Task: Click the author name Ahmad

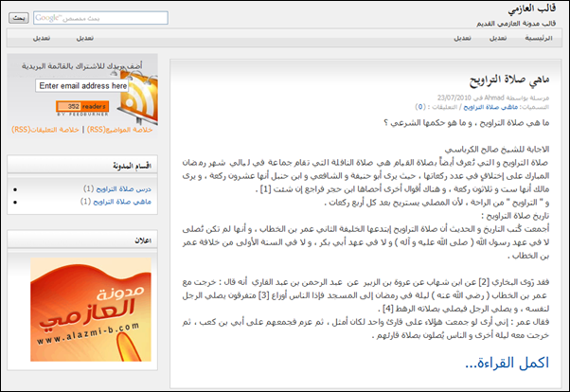Action: [494, 98]
